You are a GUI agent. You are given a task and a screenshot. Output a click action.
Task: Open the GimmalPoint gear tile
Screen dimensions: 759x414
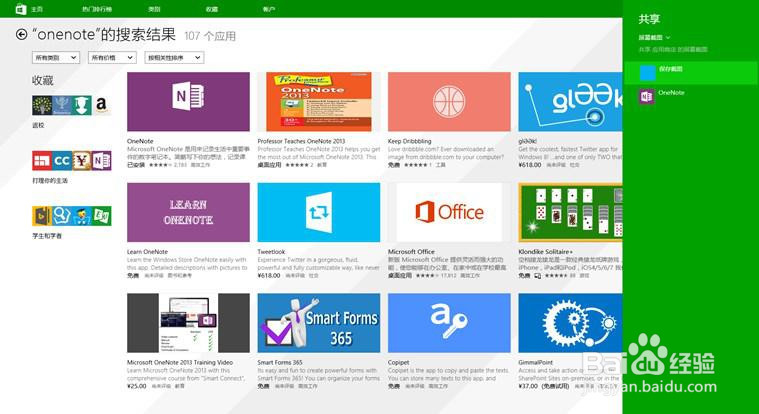[x=570, y=322]
